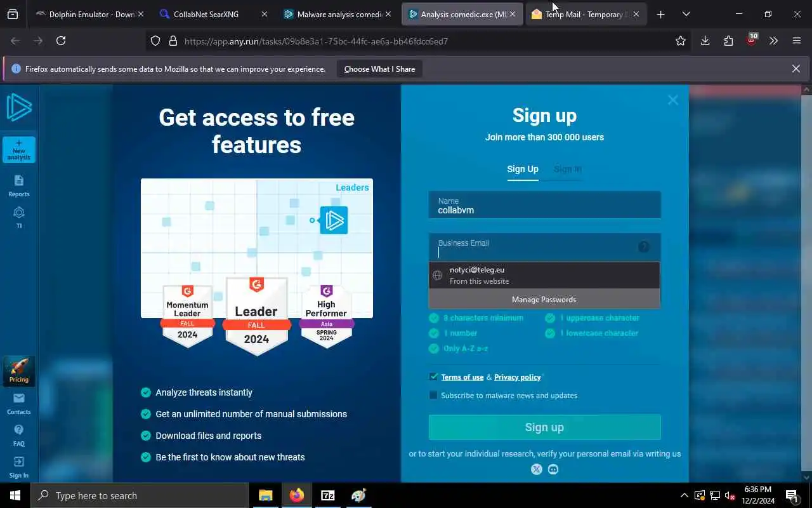Open a new browser tab

660,14
